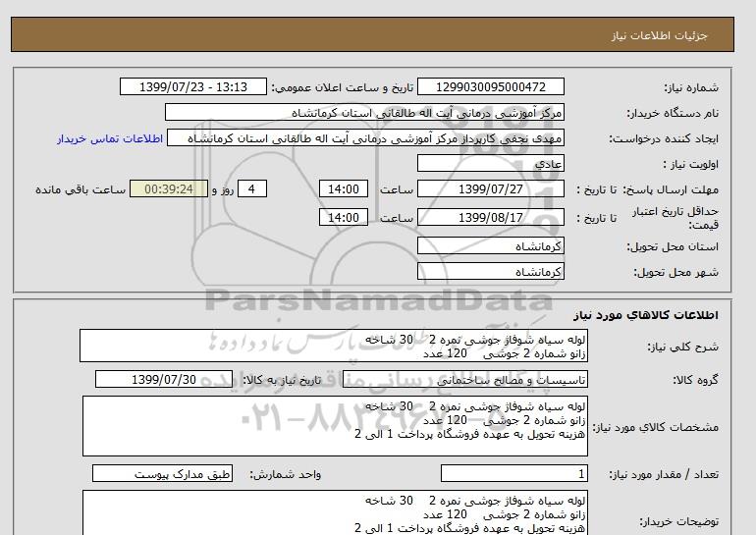Click the واحد شمارش field طبق مدارک پیوست
Screen dimensions: 756x535
click(162, 474)
